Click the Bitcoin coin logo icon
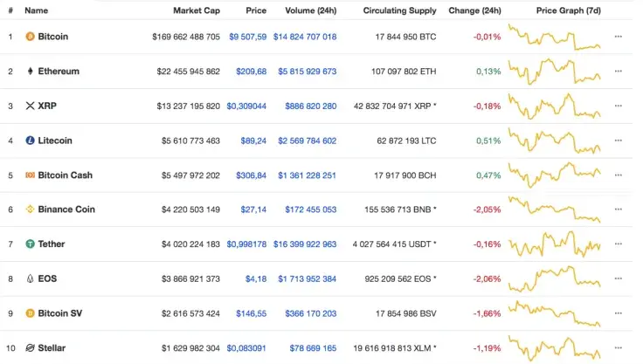This screenshot has width=643, height=364. pos(30,37)
